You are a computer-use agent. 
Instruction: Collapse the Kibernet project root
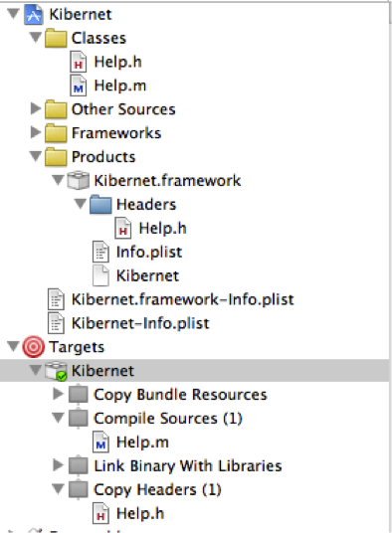click(x=13, y=14)
